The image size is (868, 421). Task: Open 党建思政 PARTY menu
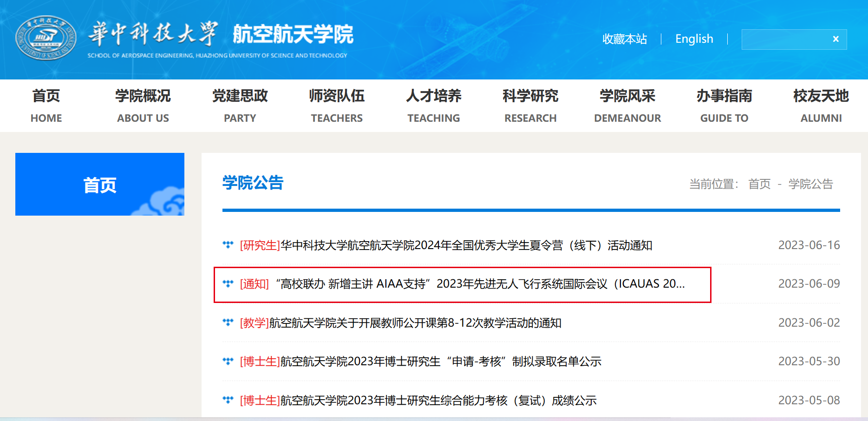click(240, 106)
